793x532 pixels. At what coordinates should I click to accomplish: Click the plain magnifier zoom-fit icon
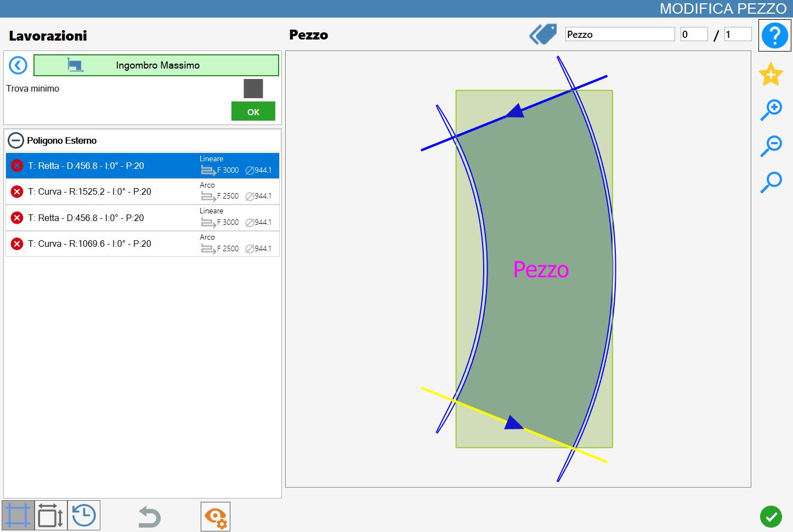click(771, 182)
